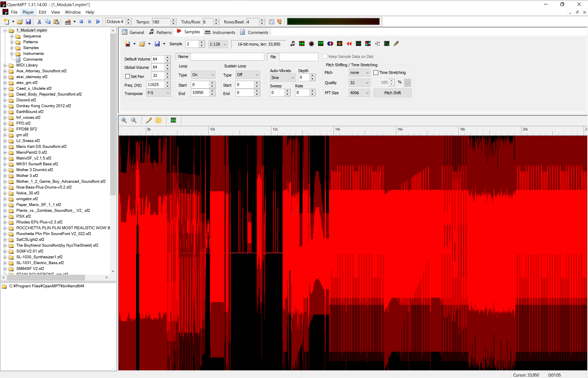Toggle the Time Stretching checkbox
Viewport: 588px width, 378px height.
[x=376, y=73]
